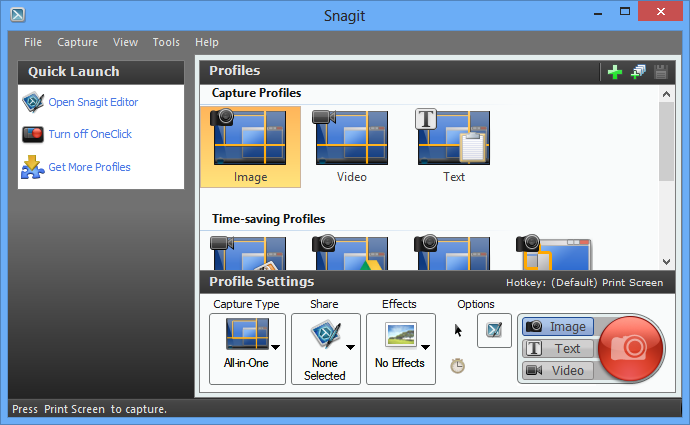
Task: Click the All-in-One capture type button
Action: pos(247,349)
